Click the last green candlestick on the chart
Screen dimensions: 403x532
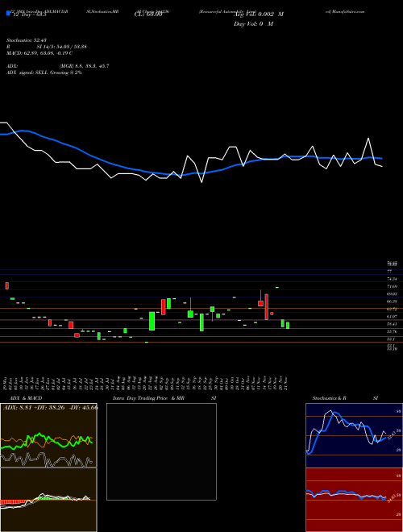(288, 326)
